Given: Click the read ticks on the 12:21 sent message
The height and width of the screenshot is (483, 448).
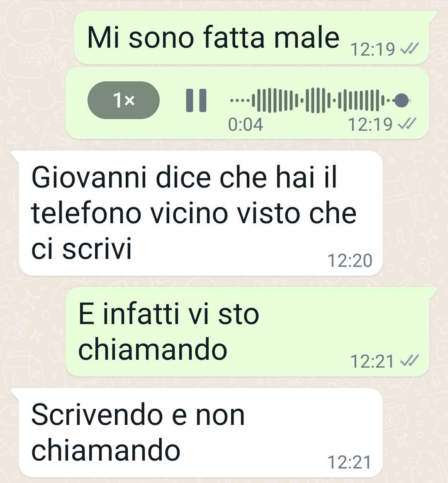Looking at the screenshot, I should (409, 360).
